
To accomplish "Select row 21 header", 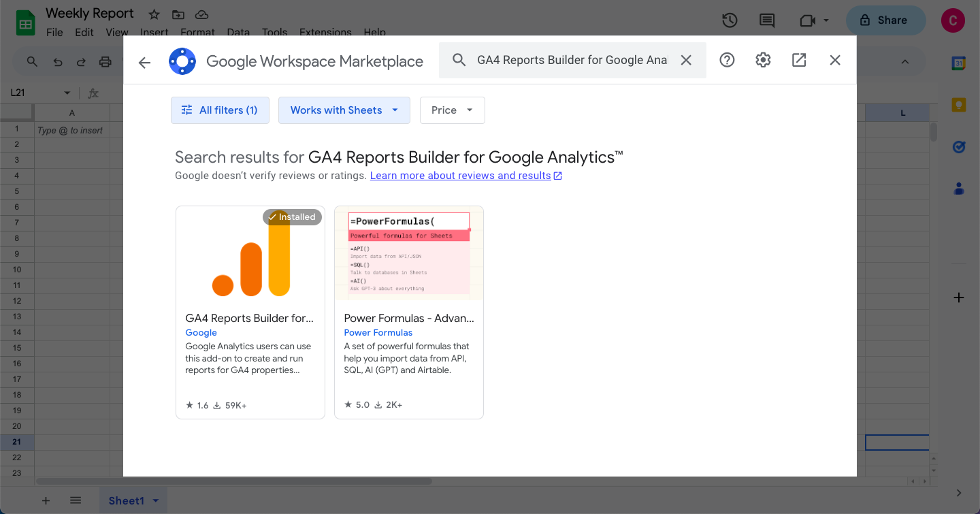I will (16, 442).
